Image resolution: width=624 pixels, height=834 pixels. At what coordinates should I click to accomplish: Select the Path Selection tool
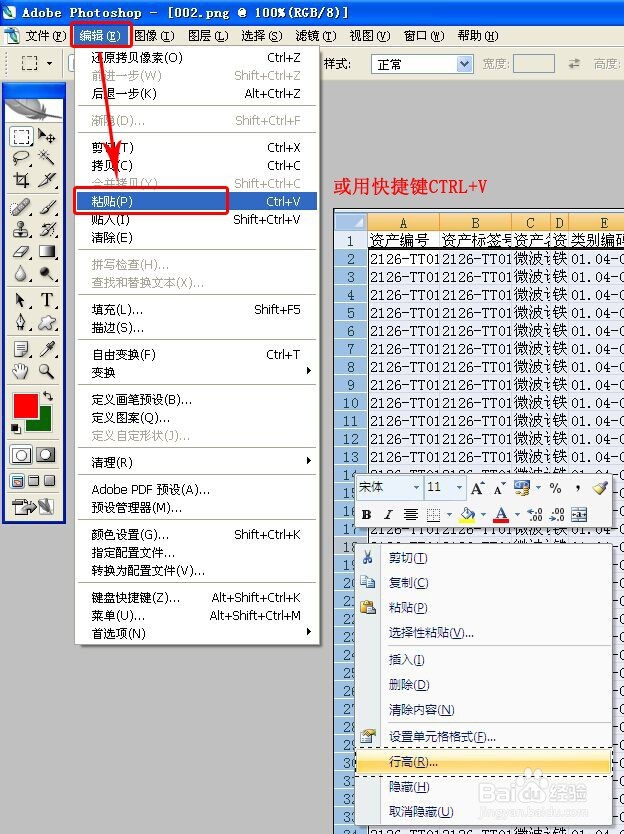(21, 300)
